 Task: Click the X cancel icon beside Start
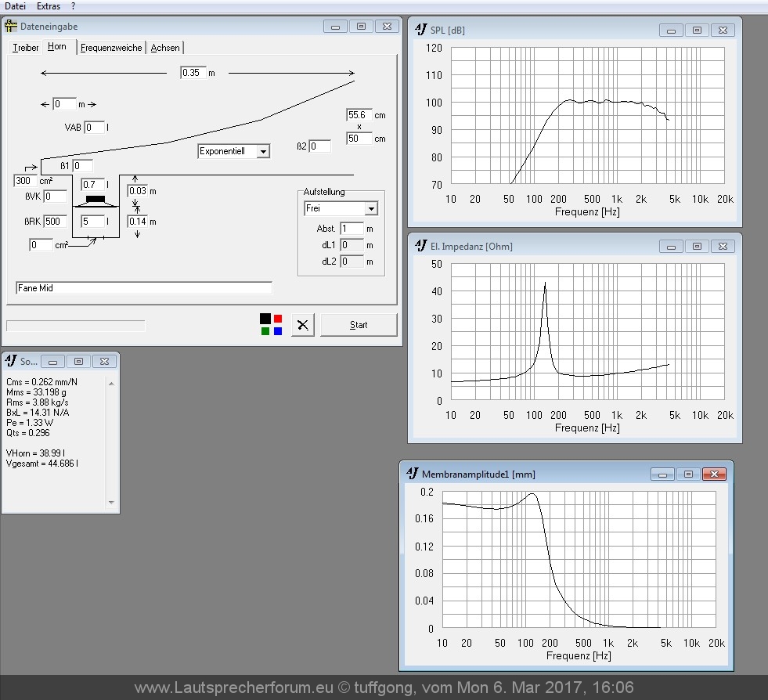[303, 325]
